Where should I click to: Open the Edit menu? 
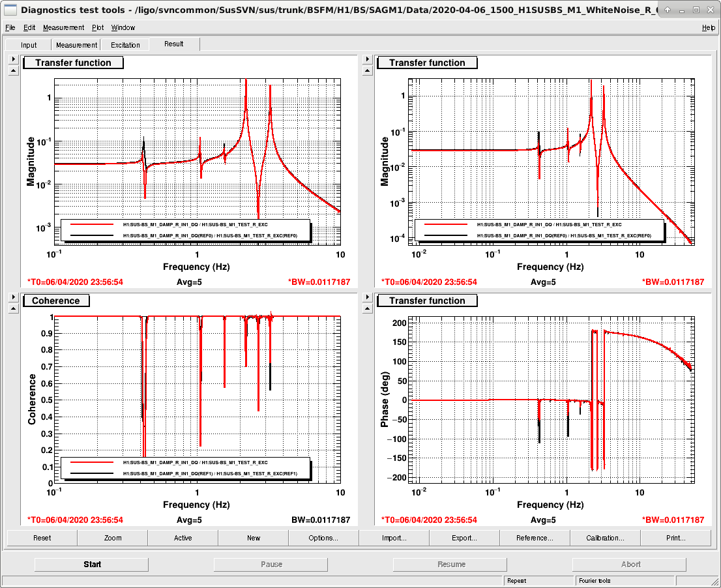[29, 27]
